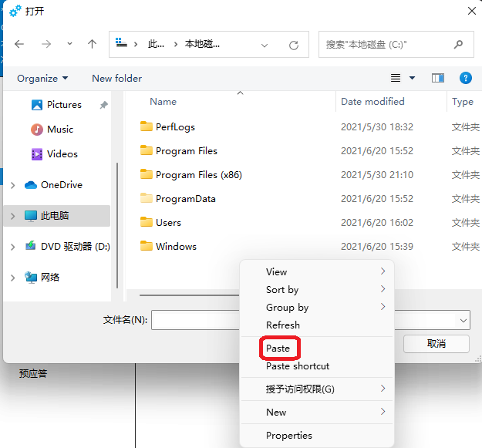
Task: Select Music in the navigation pane
Action: (x=59, y=130)
